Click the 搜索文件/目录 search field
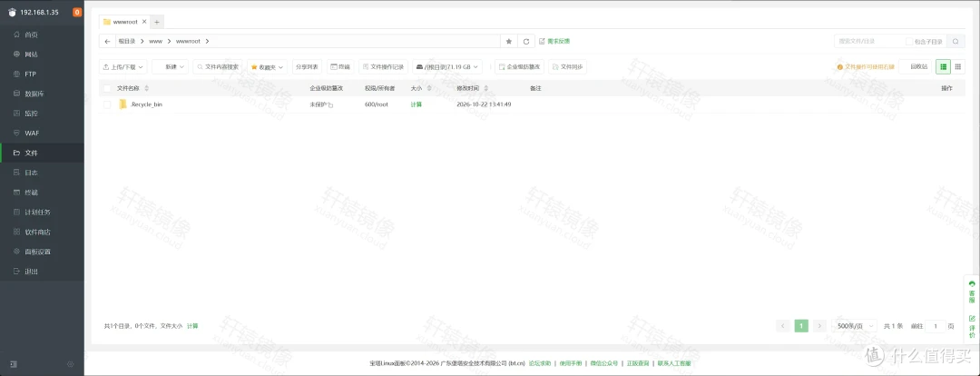This screenshot has height=376, width=980. pyautogui.click(x=868, y=41)
